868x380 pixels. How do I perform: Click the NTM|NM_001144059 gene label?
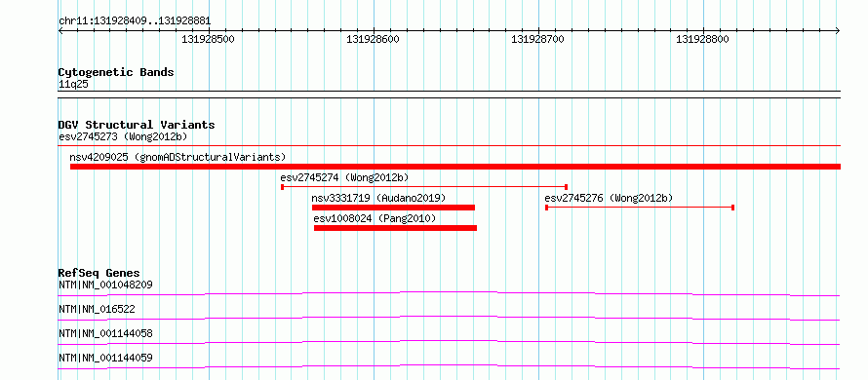click(x=105, y=358)
